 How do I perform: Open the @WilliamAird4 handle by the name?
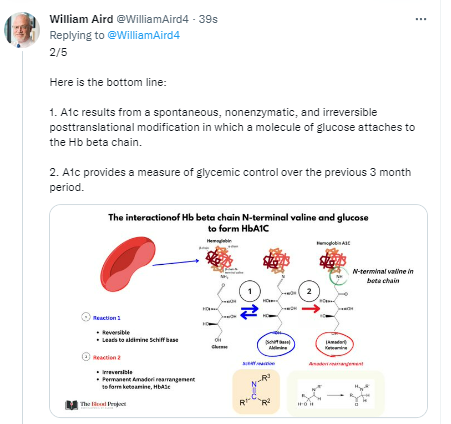tap(152, 19)
